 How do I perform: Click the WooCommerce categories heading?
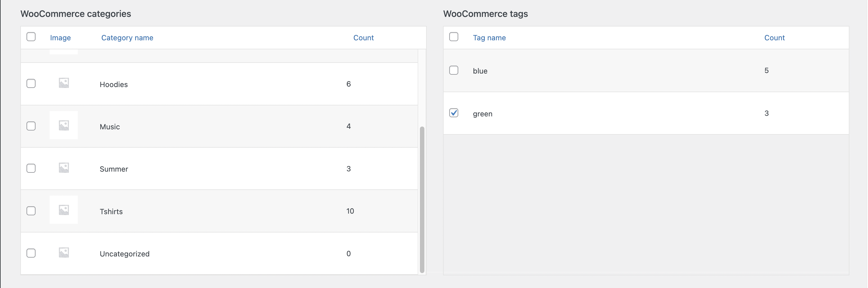(x=76, y=14)
